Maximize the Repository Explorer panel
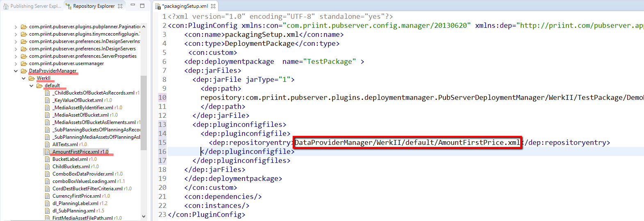The height and width of the screenshot is (221, 644). (142, 5)
